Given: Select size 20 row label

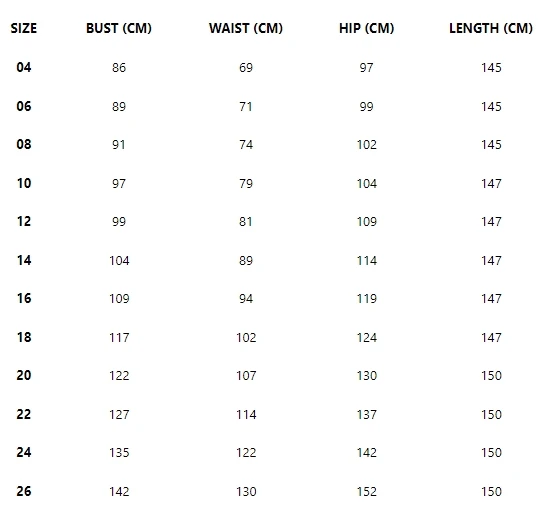Looking at the screenshot, I should (24, 375).
